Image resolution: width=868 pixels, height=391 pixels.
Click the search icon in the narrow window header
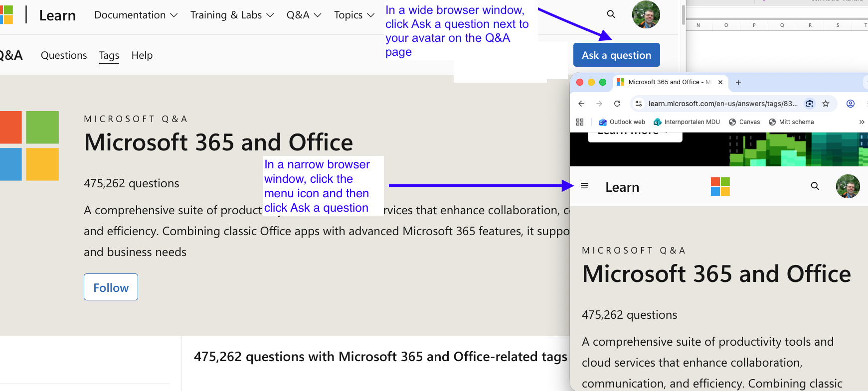coord(815,186)
